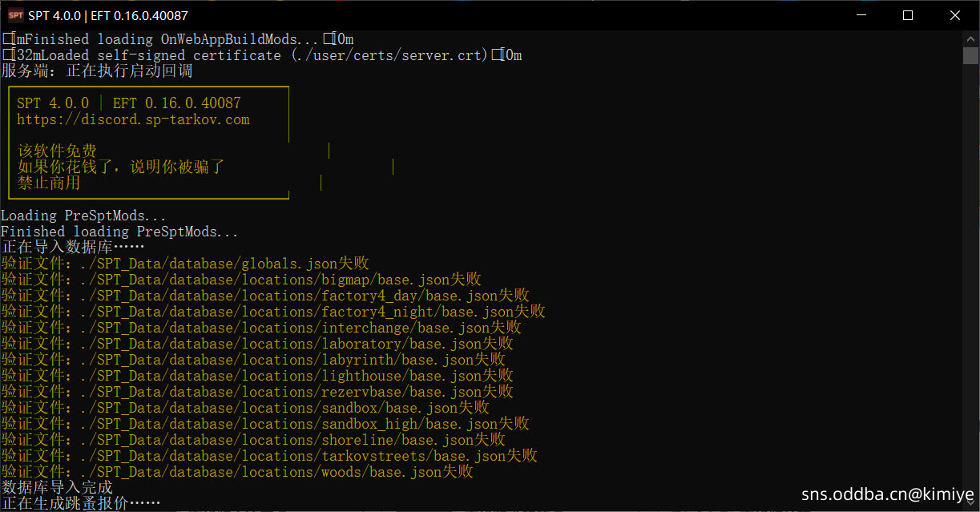980x512 pixels.
Task: Select the labyrinth/base.json failure line
Action: click(x=252, y=360)
